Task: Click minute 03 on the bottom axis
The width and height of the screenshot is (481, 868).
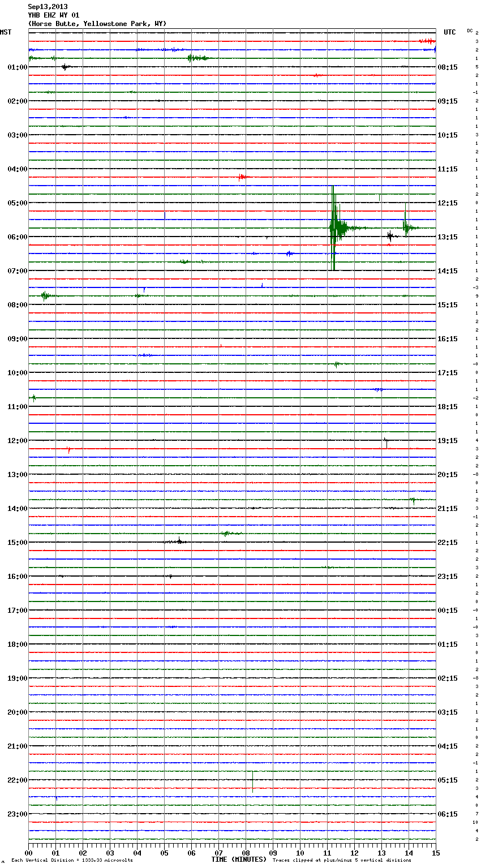Action: pos(110,853)
